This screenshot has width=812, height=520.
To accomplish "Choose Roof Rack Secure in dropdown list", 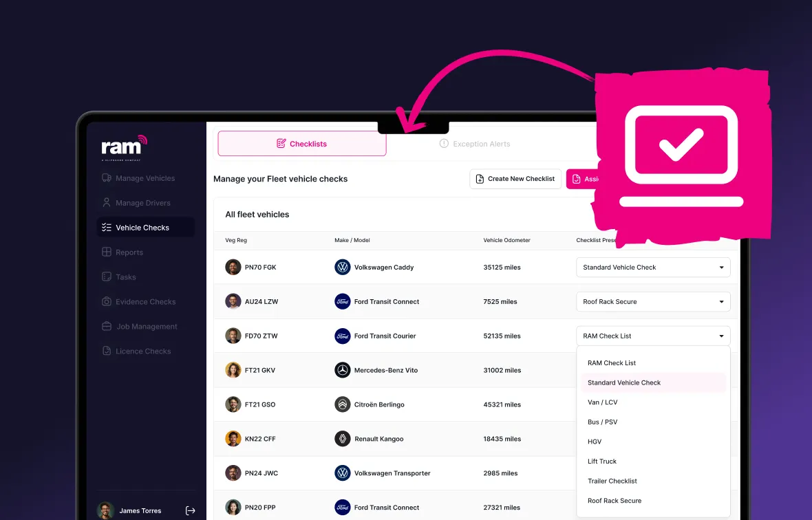I will [x=653, y=501].
